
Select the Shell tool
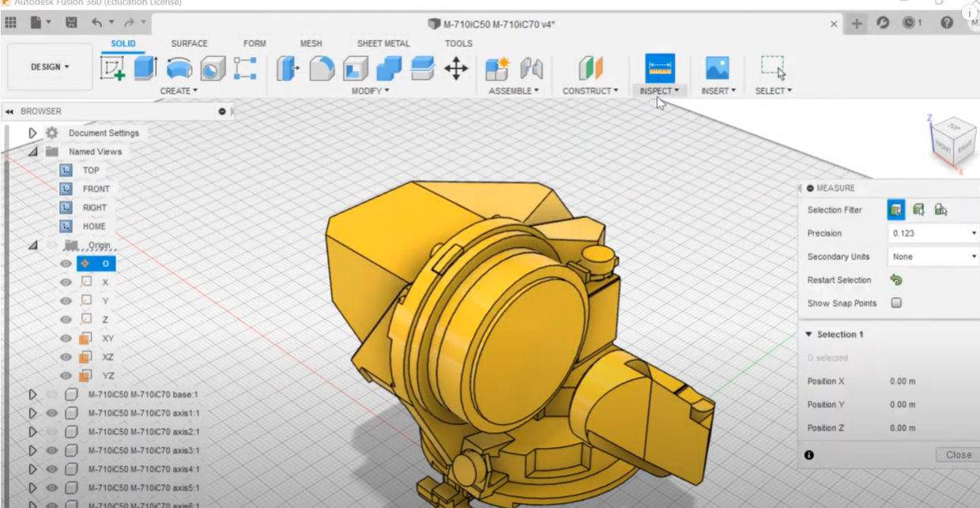tap(355, 70)
